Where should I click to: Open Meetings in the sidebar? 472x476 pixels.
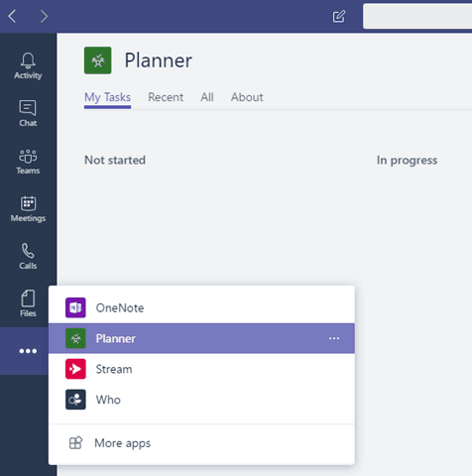click(x=28, y=208)
